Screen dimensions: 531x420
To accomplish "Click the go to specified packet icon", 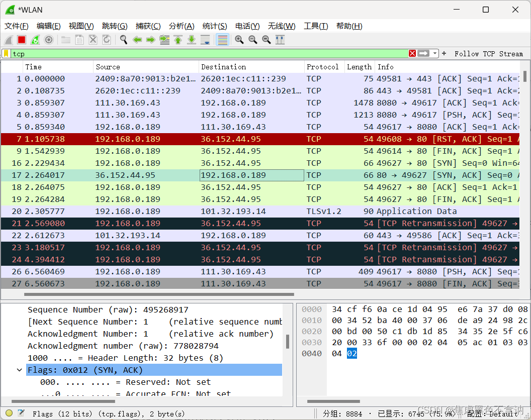I will (164, 40).
